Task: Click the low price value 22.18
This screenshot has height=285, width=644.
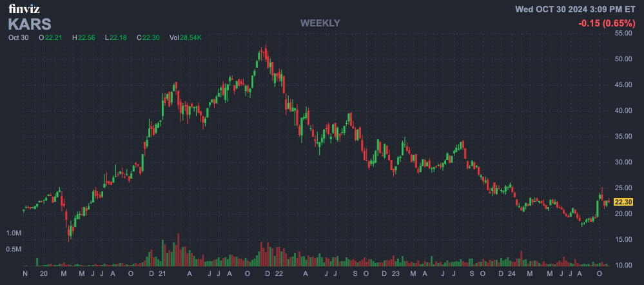Action: 118,37
